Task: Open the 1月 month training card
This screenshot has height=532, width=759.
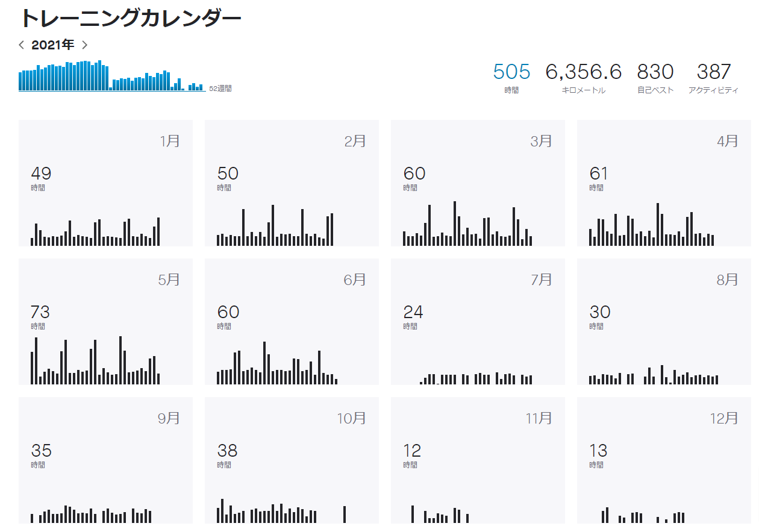Action: click(105, 183)
